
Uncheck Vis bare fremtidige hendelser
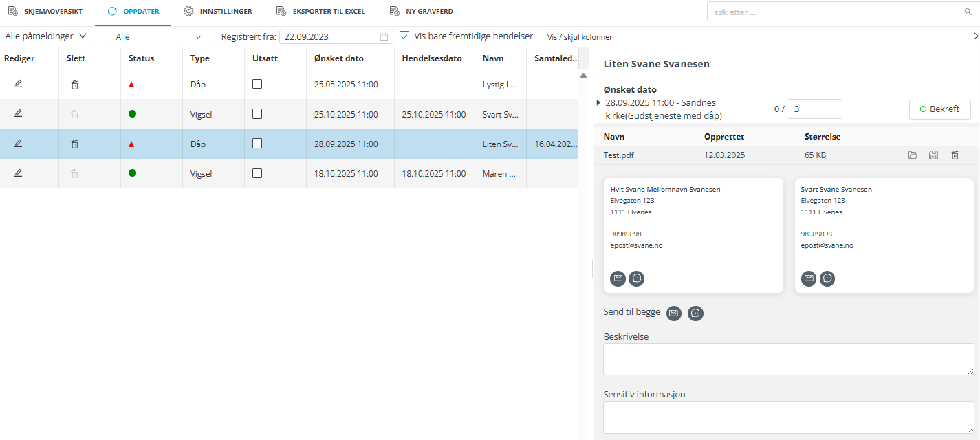click(x=404, y=36)
